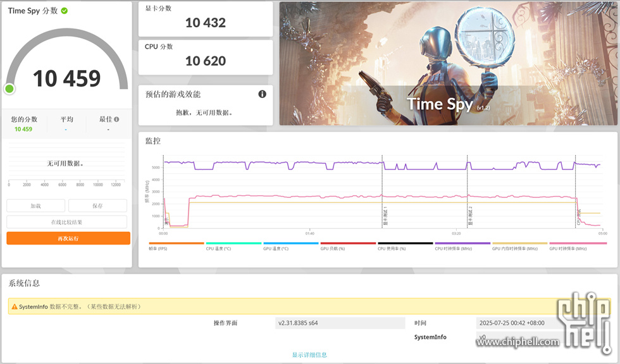Open the 显示详细信息 link
The height and width of the screenshot is (364, 620).
click(x=309, y=355)
